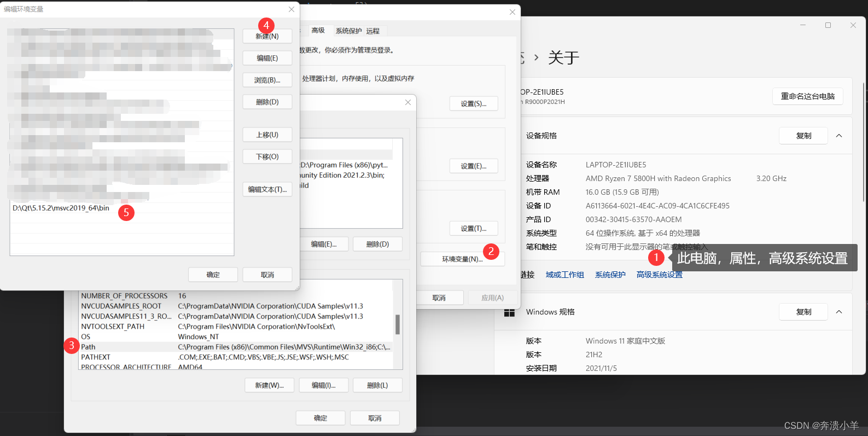Click the AMD Ryzen 7 5800H processor value
868x436 pixels.
(x=658, y=178)
